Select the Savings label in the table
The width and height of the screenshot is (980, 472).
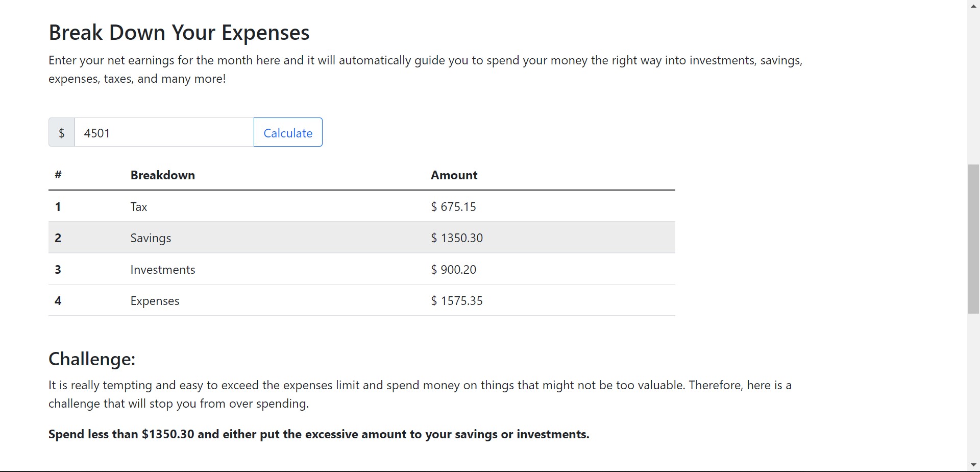coord(151,238)
